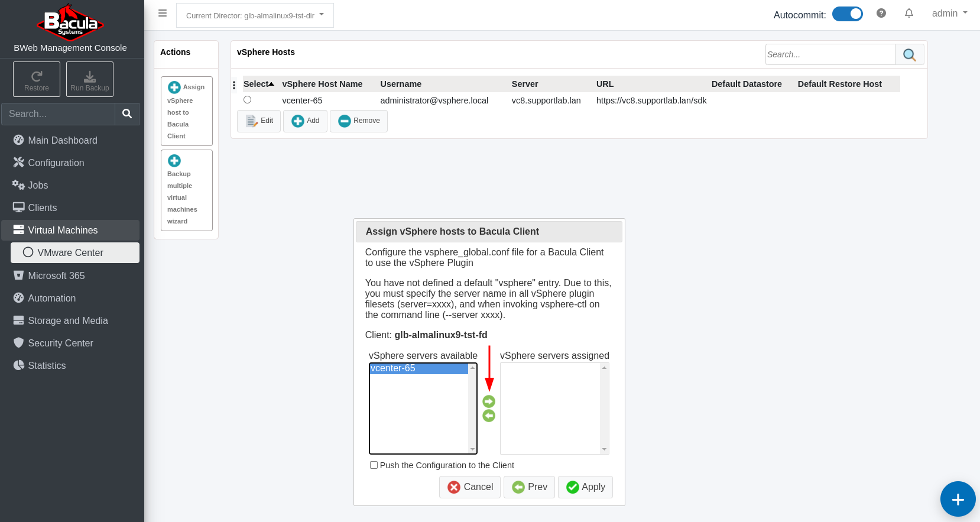Open the help question mark icon

(x=881, y=13)
